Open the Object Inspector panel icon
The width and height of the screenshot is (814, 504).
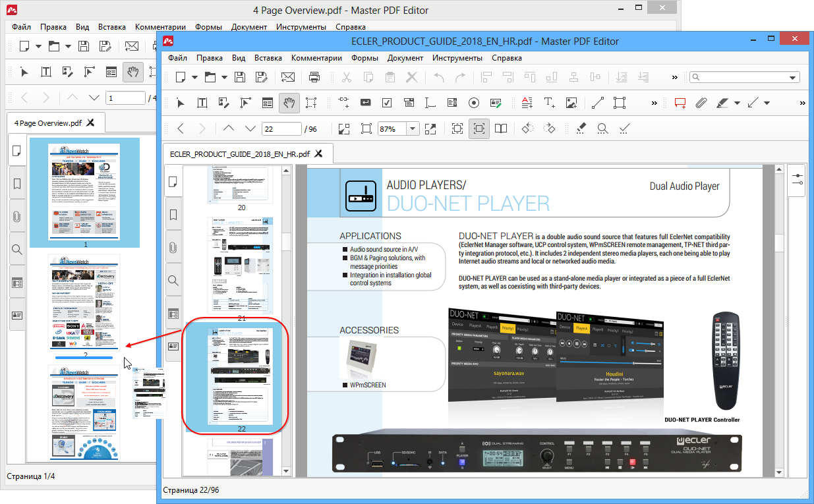(799, 179)
